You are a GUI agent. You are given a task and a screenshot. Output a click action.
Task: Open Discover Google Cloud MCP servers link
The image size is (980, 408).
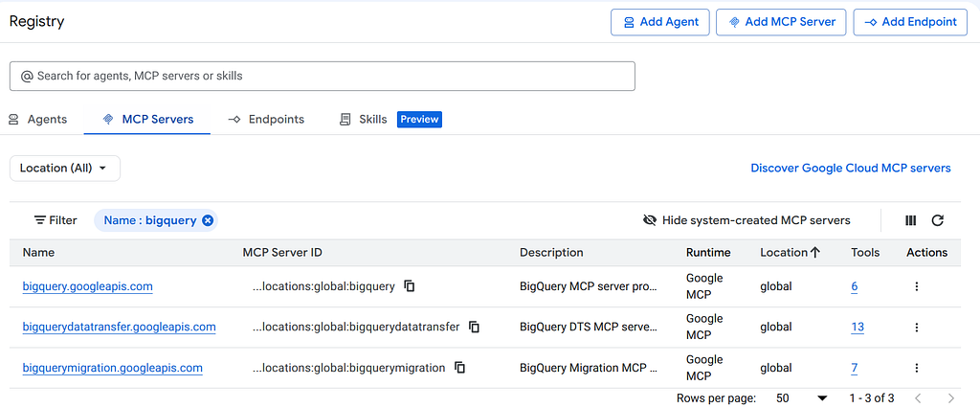[851, 169]
